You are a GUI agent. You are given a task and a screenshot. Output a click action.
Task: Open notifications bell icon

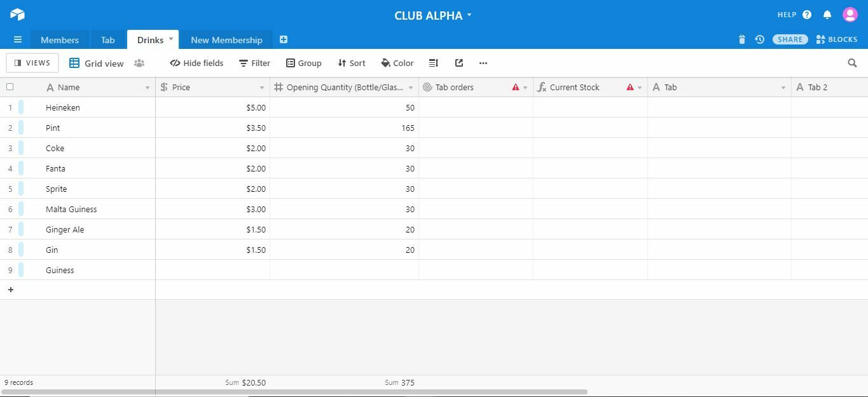coord(827,15)
